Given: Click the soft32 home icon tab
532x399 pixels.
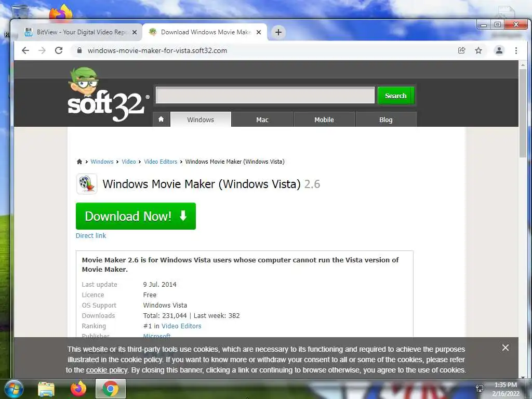Looking at the screenshot, I should 161,119.
